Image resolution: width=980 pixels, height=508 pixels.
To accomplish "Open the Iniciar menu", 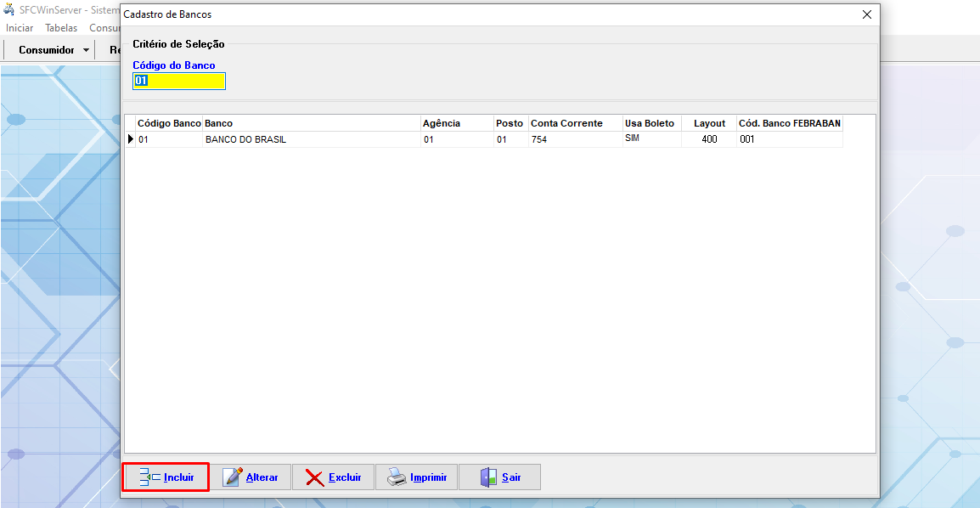I will point(20,28).
